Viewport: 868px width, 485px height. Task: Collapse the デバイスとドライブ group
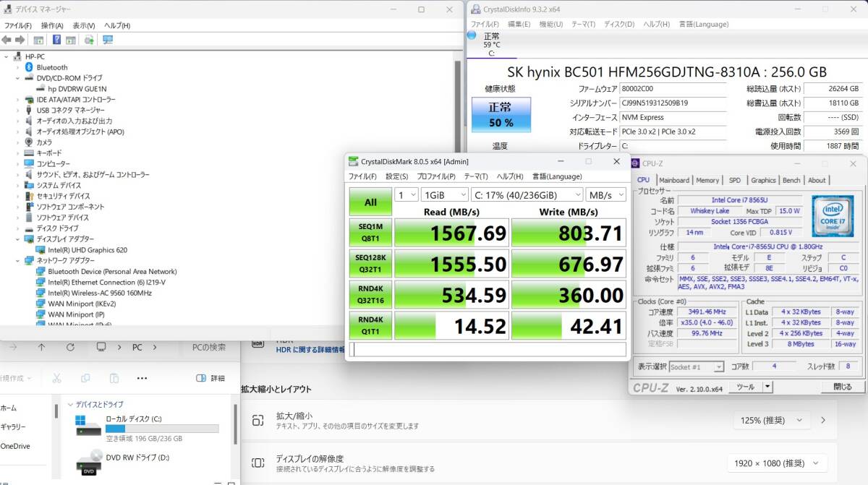click(x=70, y=404)
